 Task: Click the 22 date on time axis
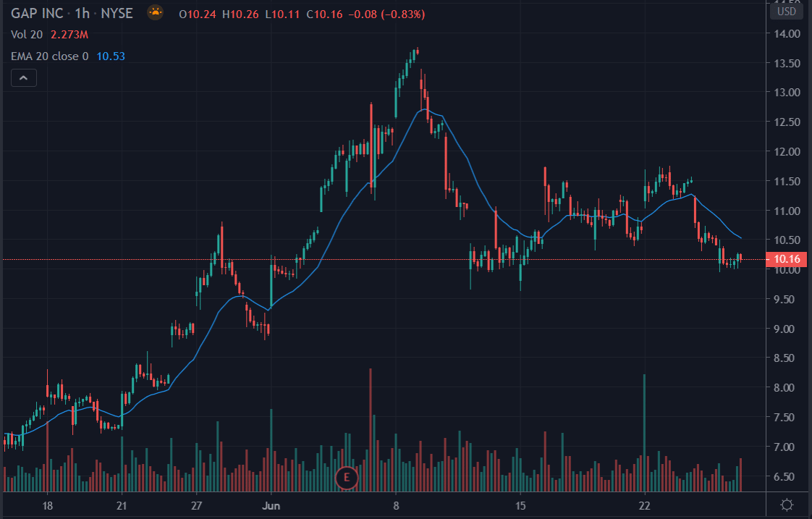coord(645,505)
